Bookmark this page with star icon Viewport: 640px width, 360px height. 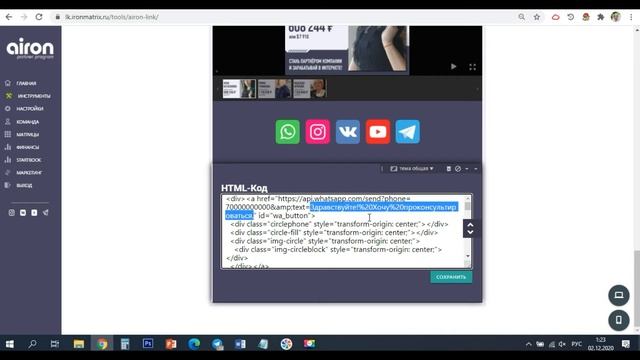537,17
